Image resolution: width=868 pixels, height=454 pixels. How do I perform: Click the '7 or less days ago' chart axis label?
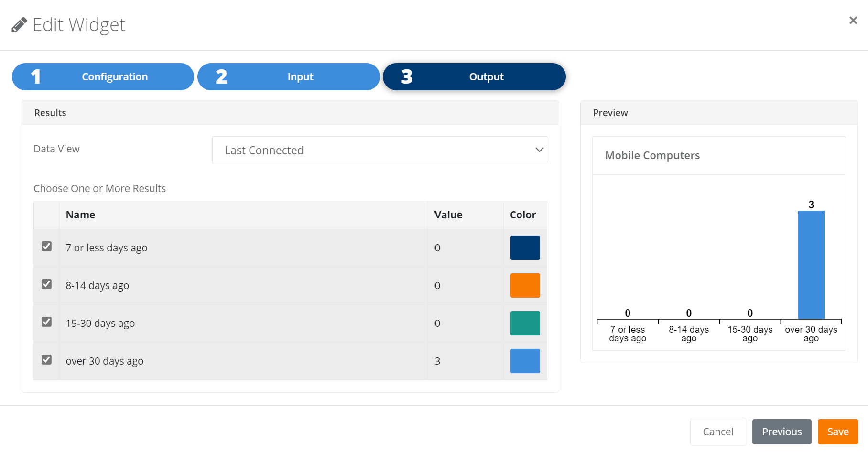(x=628, y=334)
